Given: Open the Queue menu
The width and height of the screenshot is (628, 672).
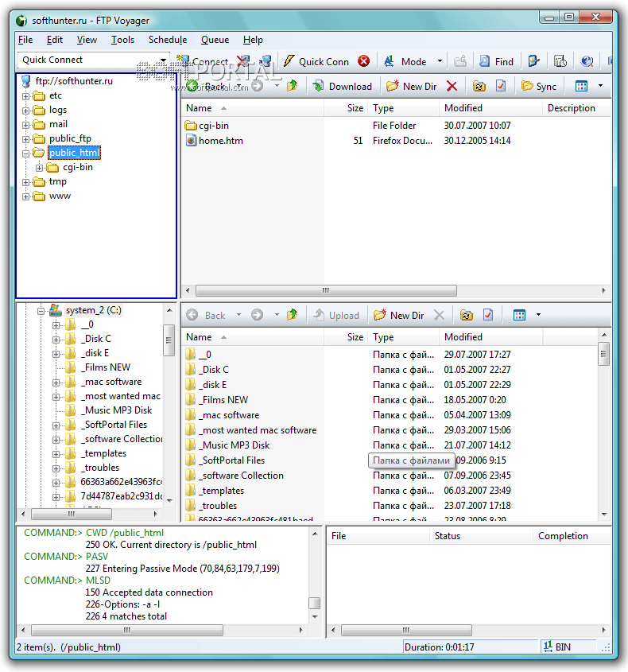Looking at the screenshot, I should pos(215,40).
